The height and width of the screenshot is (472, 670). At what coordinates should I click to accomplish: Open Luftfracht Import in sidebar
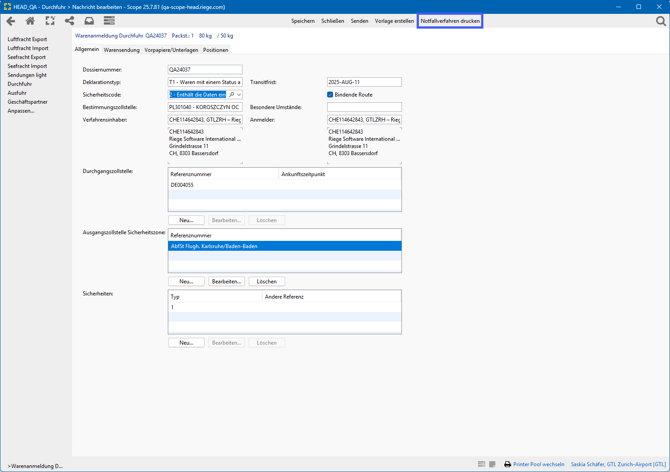point(28,48)
